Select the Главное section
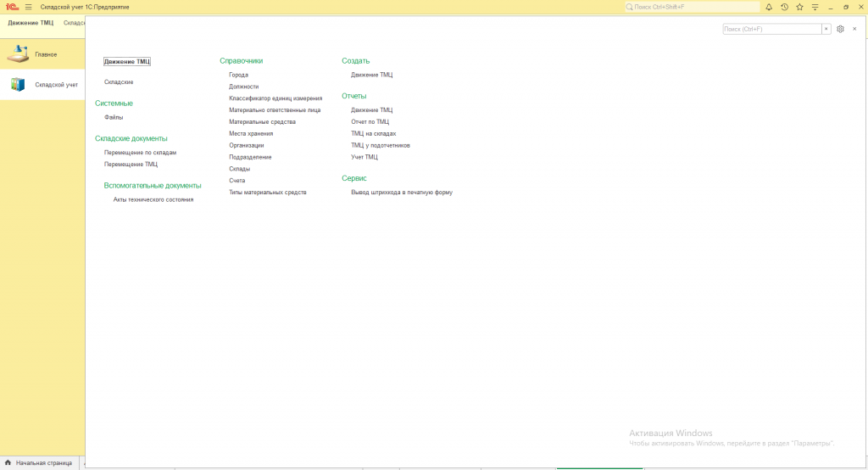The width and height of the screenshot is (868, 470). (x=42, y=54)
